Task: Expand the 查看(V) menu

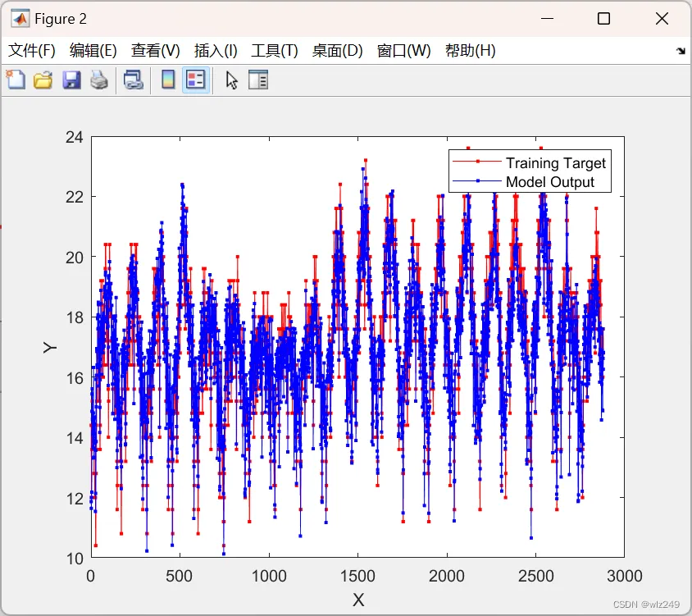Action: point(156,51)
